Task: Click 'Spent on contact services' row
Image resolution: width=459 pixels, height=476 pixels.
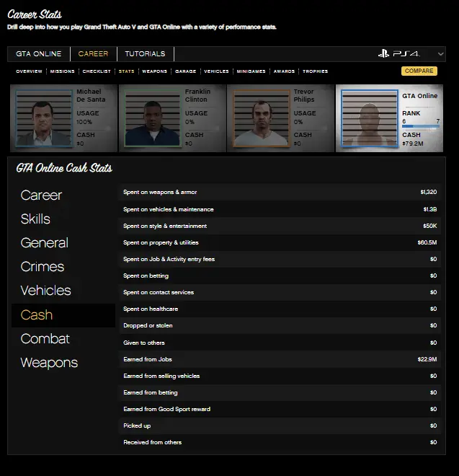Action: 280,292
